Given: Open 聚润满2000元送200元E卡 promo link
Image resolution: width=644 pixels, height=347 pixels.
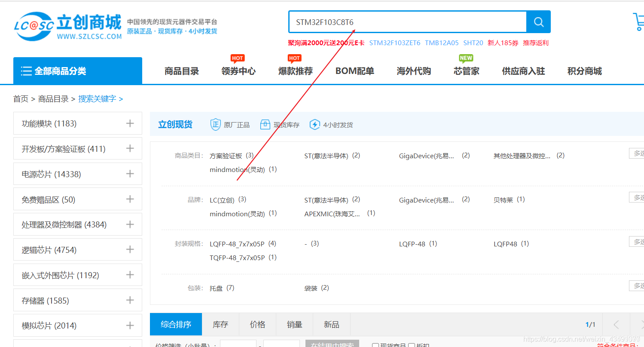Looking at the screenshot, I should 327,43.
